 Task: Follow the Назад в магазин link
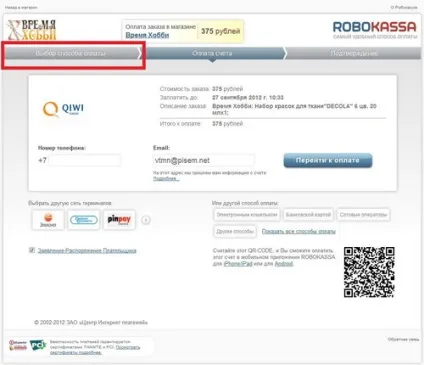pos(21,7)
